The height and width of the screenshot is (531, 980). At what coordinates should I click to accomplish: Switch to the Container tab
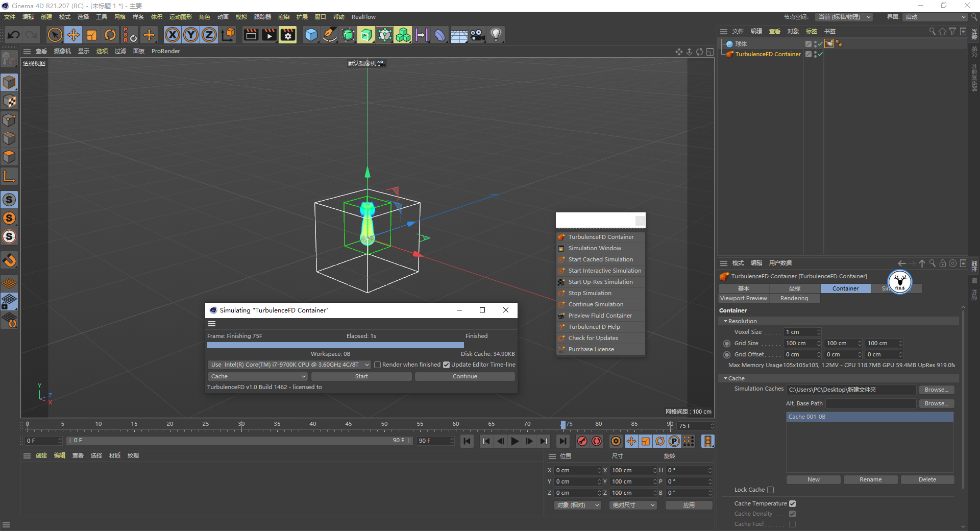(845, 288)
